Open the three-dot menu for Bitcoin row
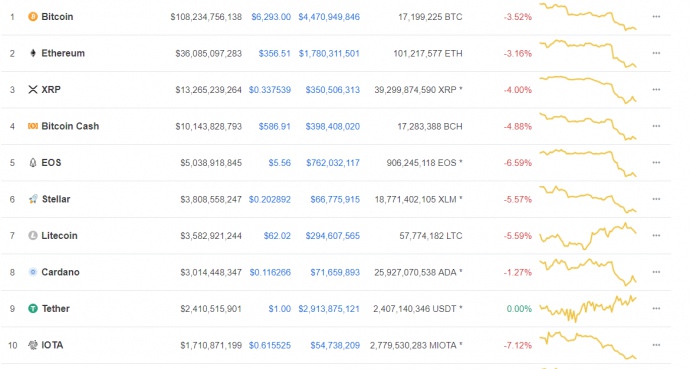 tap(656, 17)
